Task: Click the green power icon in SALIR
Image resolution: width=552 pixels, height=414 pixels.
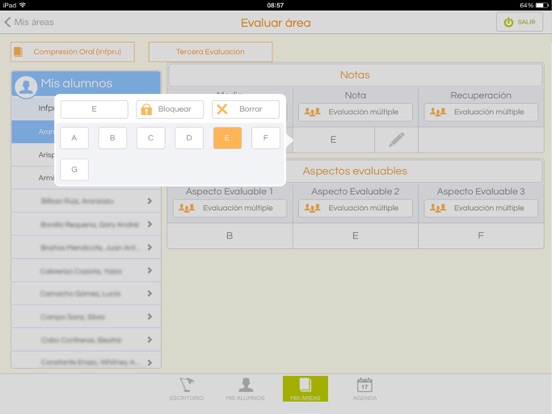Action: [x=508, y=22]
